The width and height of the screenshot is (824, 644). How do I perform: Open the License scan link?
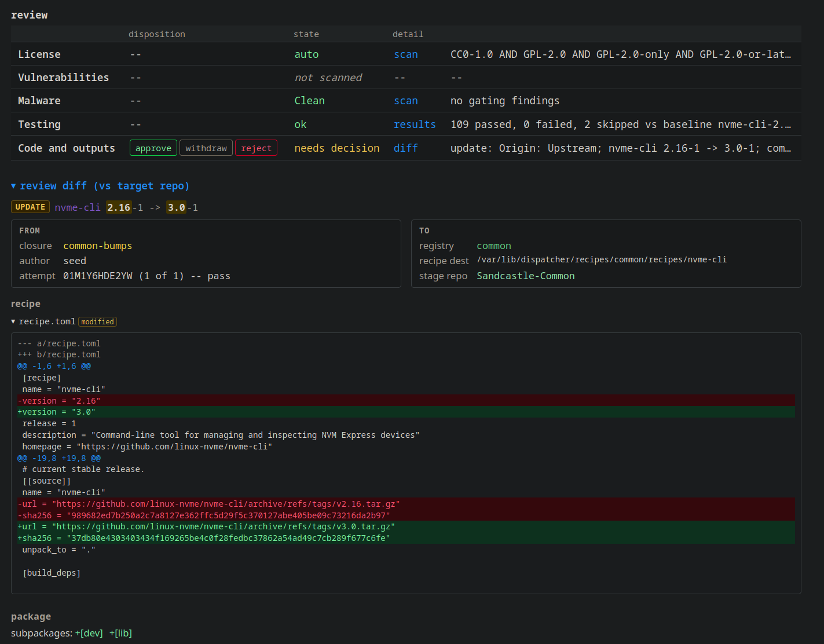click(x=406, y=54)
